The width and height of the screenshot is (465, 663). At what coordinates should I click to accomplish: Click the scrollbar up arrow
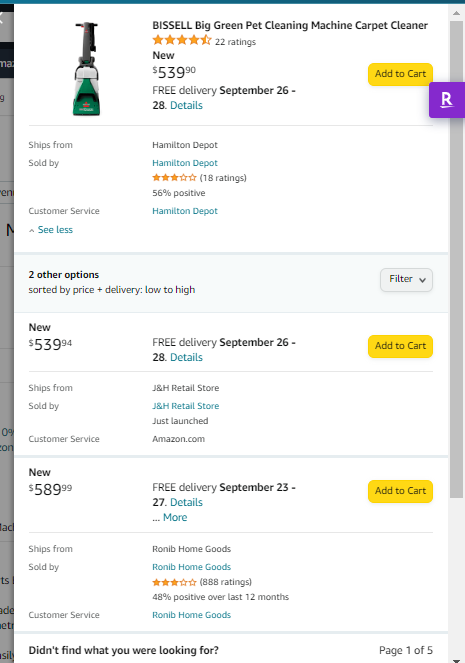(456, 13)
